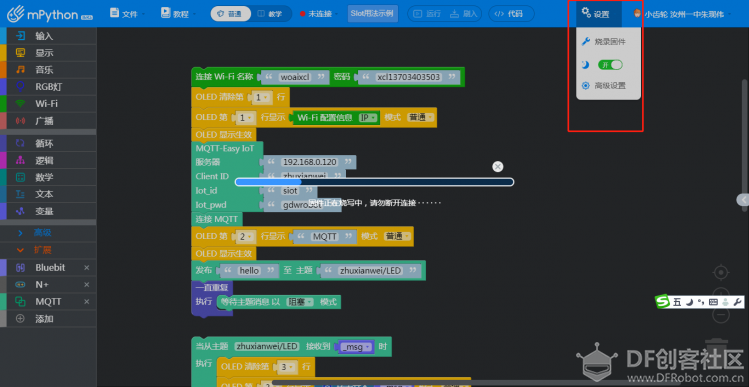Open the RGB灯 block category

point(48,87)
